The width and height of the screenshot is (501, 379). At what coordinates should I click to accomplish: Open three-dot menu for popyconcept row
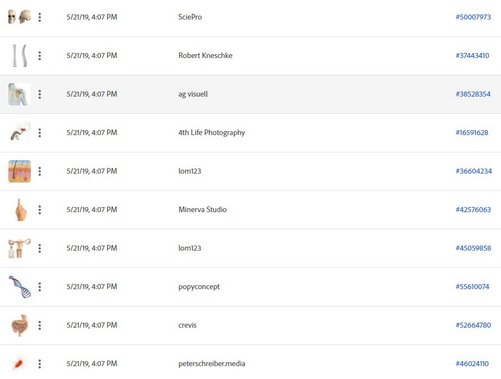tap(40, 287)
